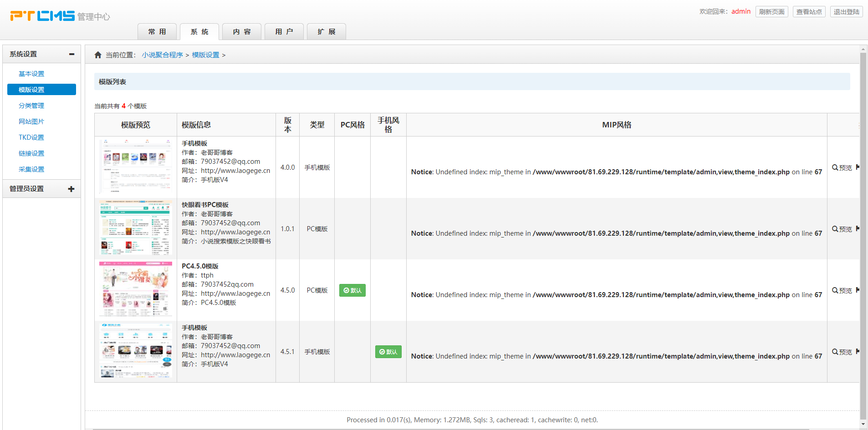Follow the 小说聚合程序 breadcrumb link
The height and width of the screenshot is (430, 868).
click(162, 55)
